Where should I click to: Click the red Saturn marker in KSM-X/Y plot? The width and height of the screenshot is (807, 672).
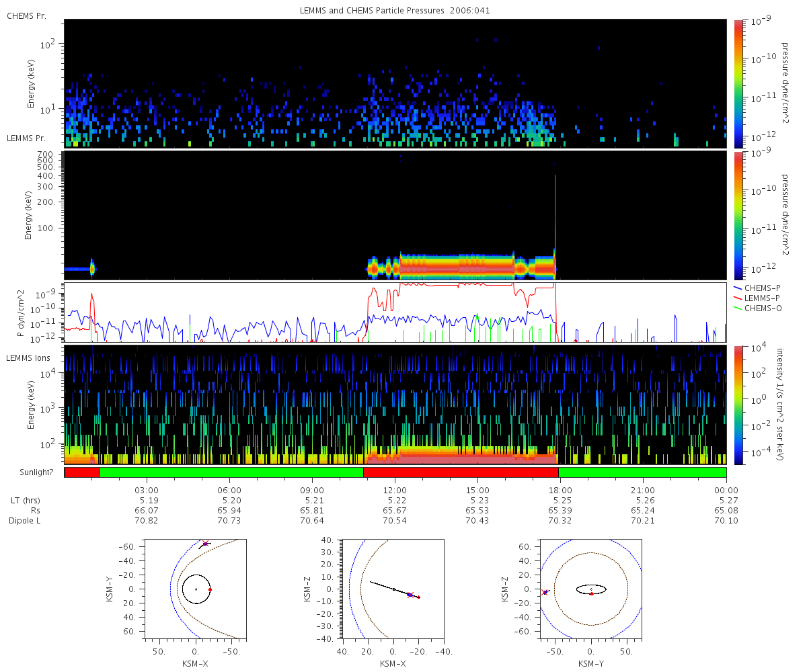[210, 589]
